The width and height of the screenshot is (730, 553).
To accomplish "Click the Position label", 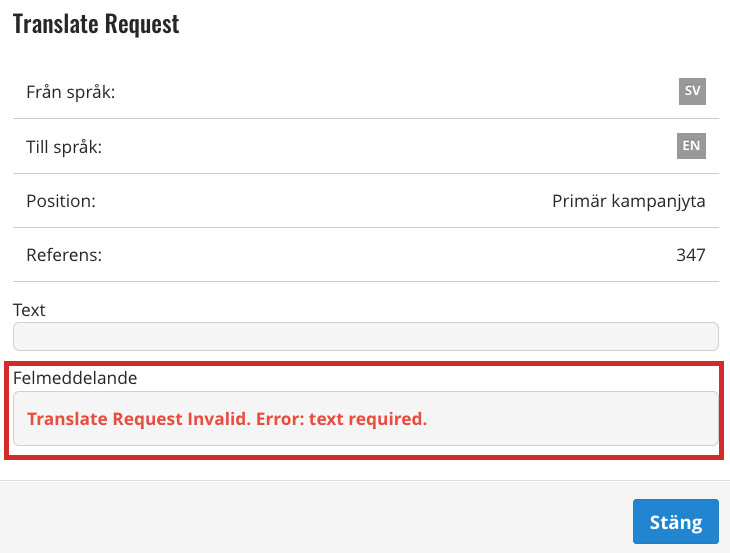I will [61, 201].
